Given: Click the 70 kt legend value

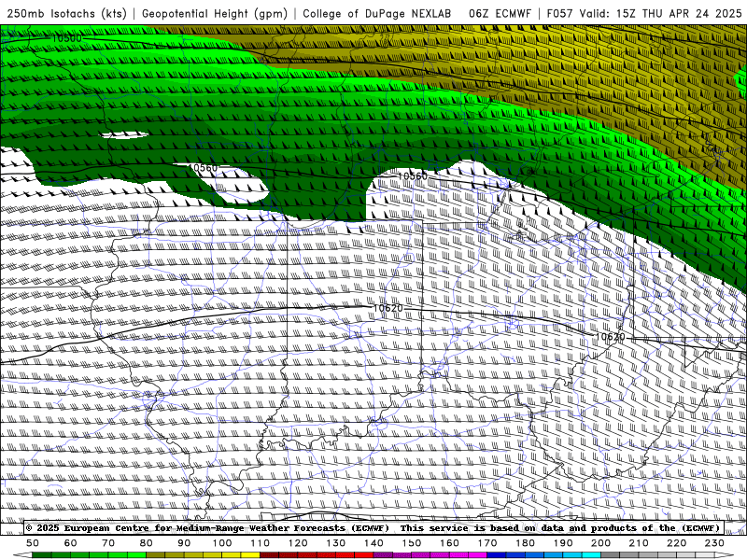Looking at the screenshot, I should 108,543.
